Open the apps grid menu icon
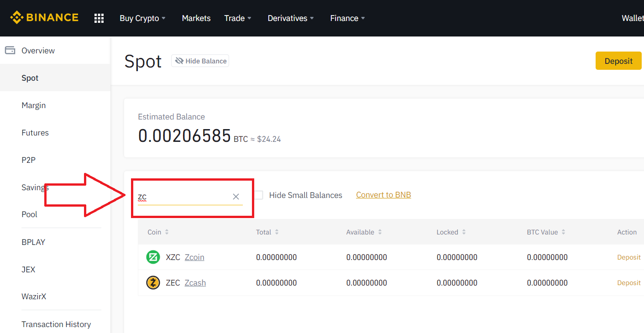The image size is (644, 333). point(99,18)
